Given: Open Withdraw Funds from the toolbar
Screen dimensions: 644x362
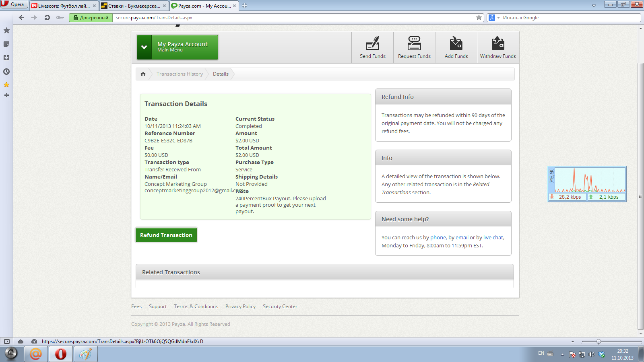Looking at the screenshot, I should 497,47.
